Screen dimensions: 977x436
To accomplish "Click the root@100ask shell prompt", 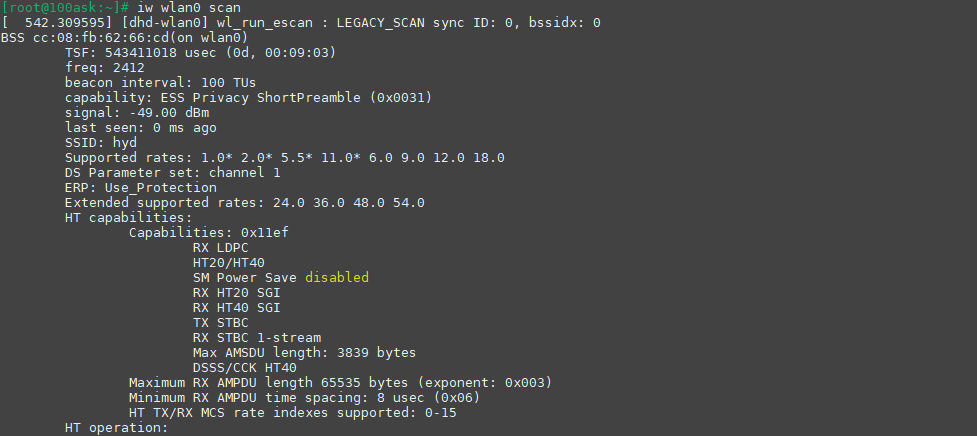I will pyautogui.click(x=65, y=8).
